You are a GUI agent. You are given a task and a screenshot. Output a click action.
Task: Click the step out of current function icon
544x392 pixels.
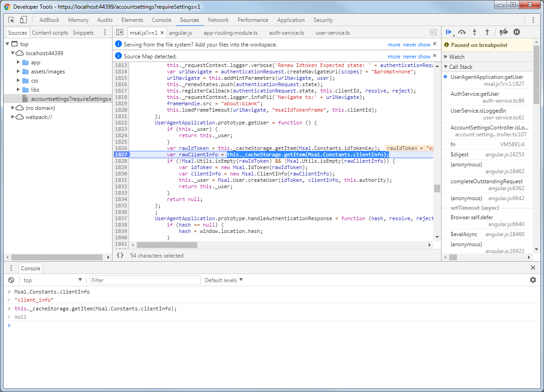(x=487, y=32)
